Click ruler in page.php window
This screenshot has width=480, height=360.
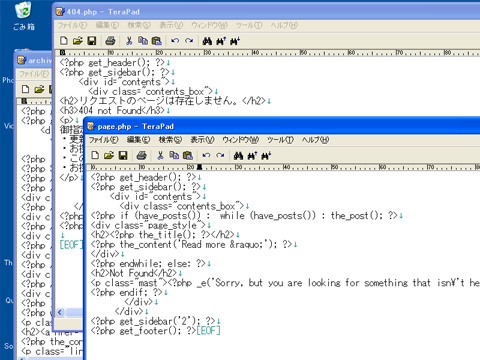pyautogui.click(x=283, y=167)
